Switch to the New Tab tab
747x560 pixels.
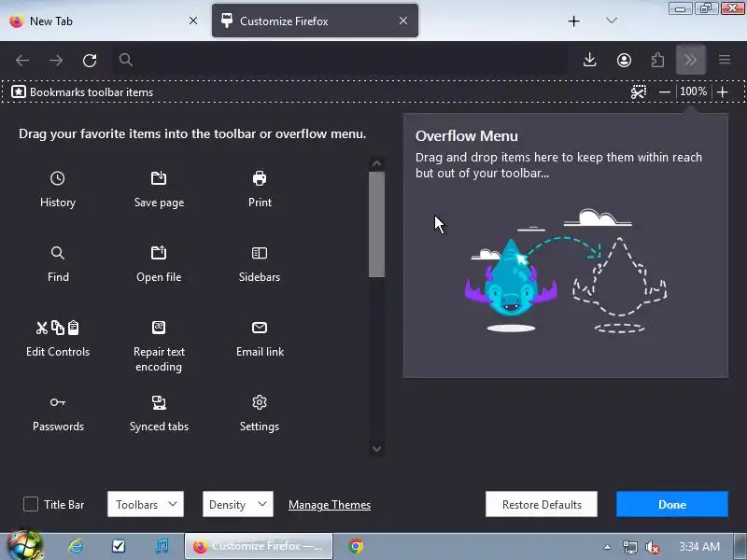pos(103,21)
